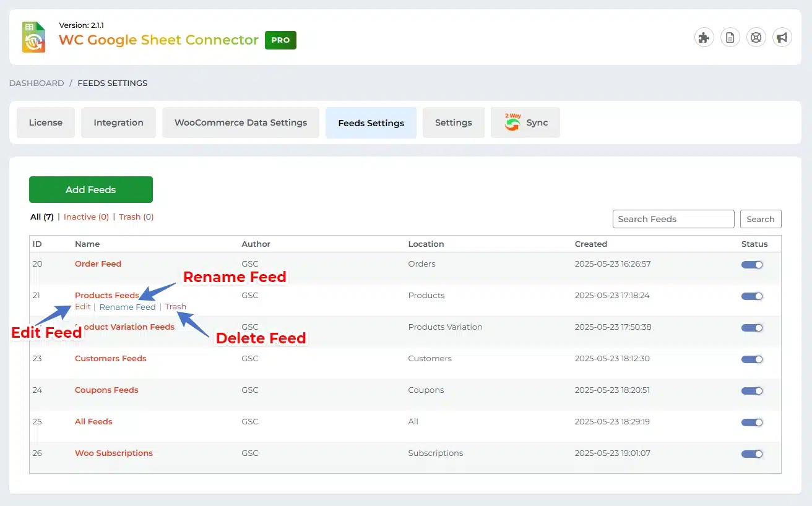Click Rename Feed link under Products Feeds
The width and height of the screenshot is (812, 506).
point(127,307)
